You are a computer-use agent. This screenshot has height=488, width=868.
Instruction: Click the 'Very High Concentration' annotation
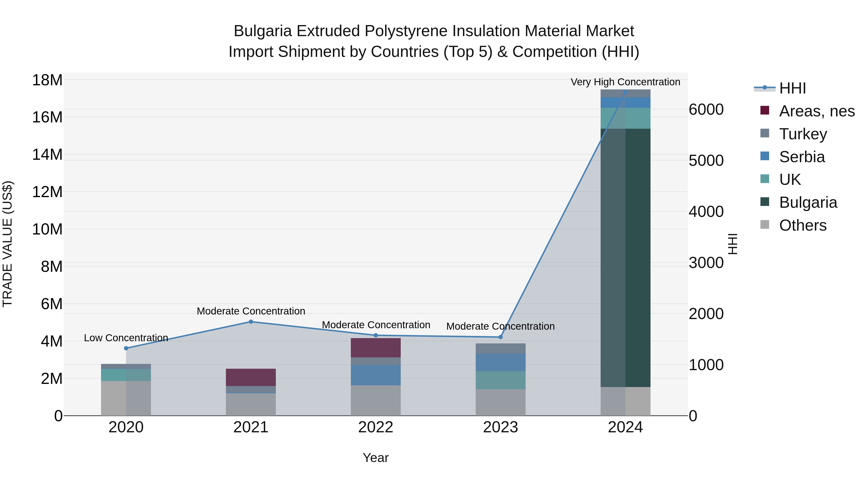(x=625, y=82)
